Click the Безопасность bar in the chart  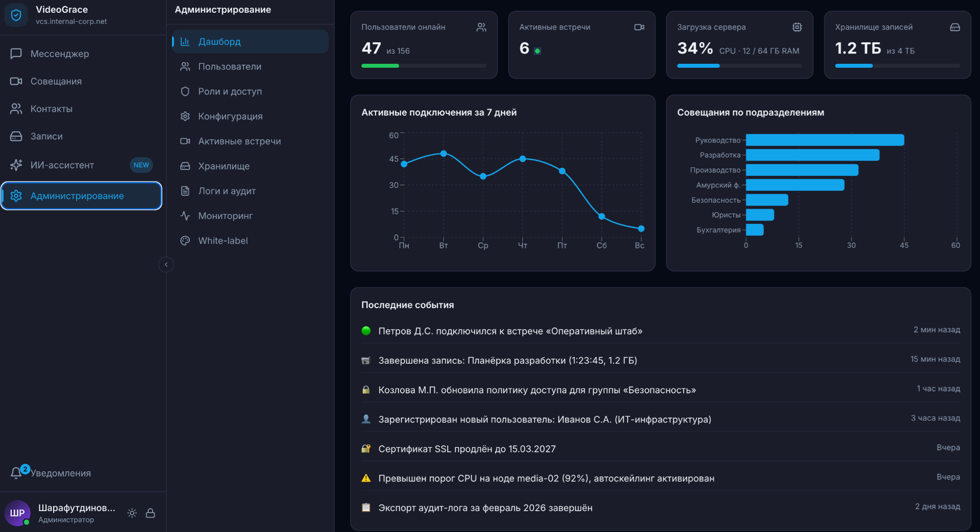(767, 200)
